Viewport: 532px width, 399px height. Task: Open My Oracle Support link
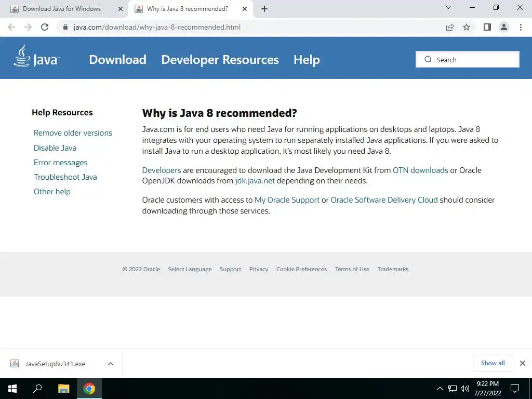pos(287,200)
